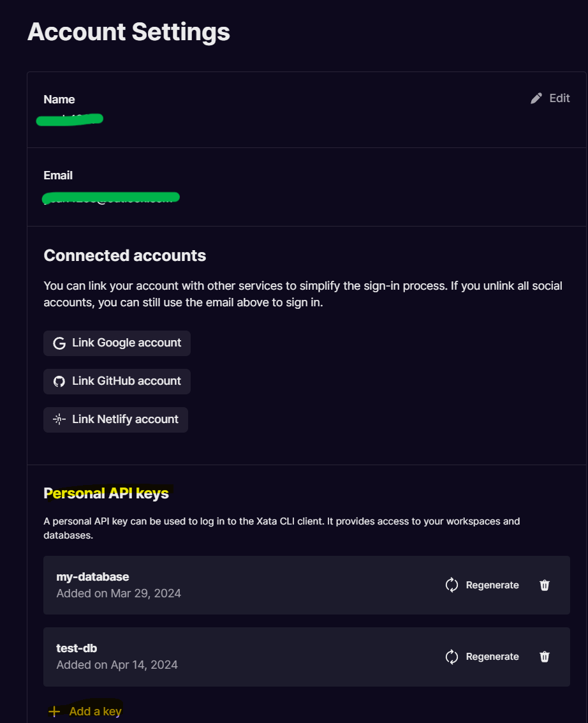Viewport: 588px width, 723px height.
Task: Click the Netlify logo icon
Action: tap(59, 420)
